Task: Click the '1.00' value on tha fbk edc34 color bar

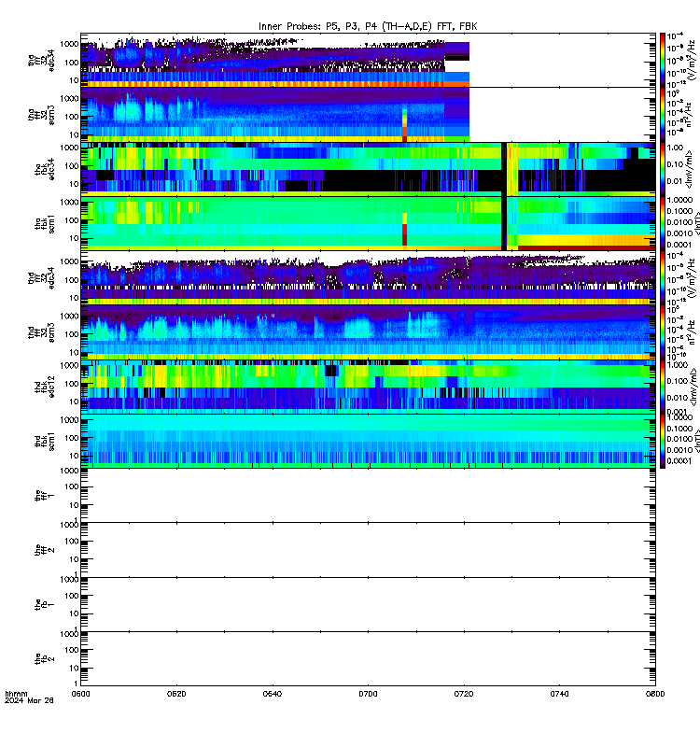Action: (x=675, y=148)
